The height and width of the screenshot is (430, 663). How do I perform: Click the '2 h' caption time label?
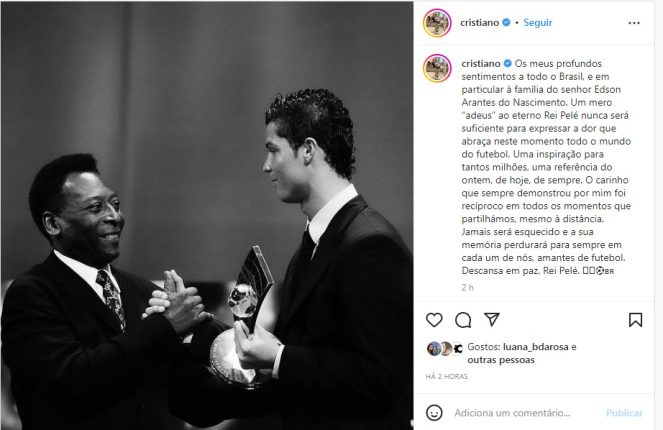pyautogui.click(x=467, y=288)
